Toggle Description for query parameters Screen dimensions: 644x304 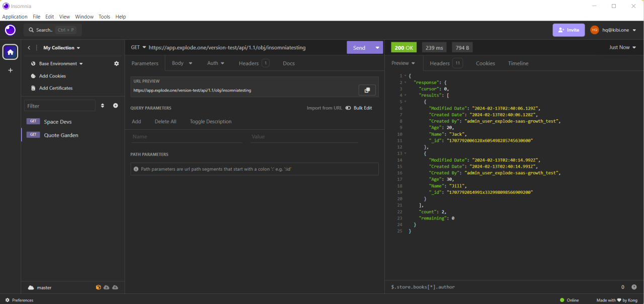click(x=210, y=121)
